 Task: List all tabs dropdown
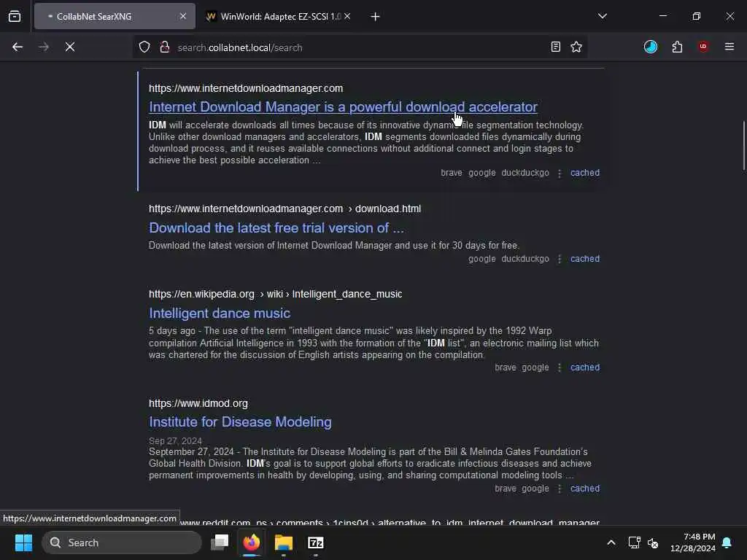click(x=603, y=16)
